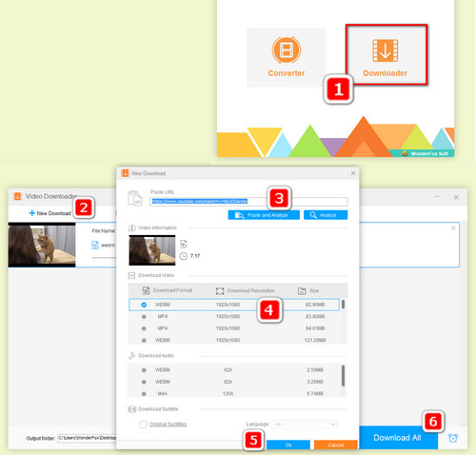This screenshot has height=455, width=476.
Task: Open the Converter module
Action: click(287, 57)
